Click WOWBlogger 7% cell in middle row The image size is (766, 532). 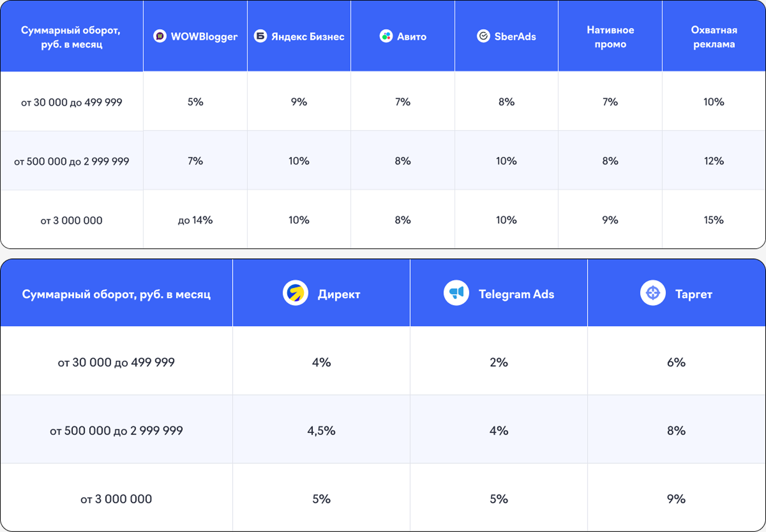(195, 161)
